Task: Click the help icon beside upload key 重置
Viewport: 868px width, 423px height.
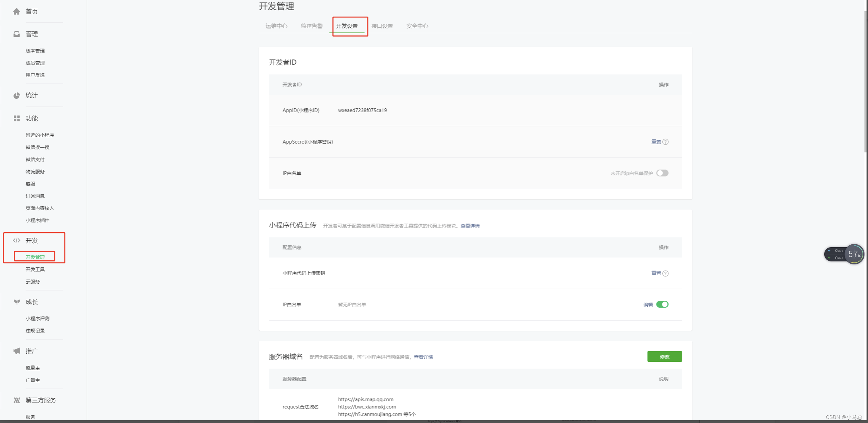Action: click(x=666, y=273)
